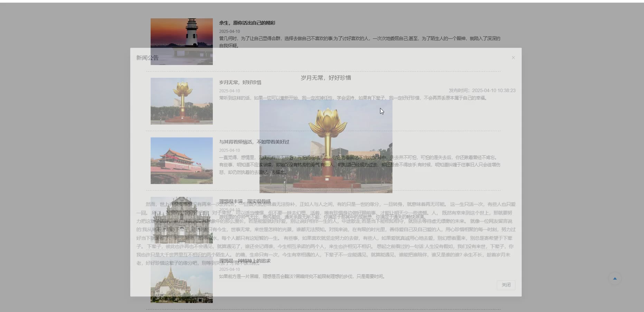Click the summary beginning 曾几何时，为了让自己显得合群
The height and width of the screenshot is (312, 644).
360,42
